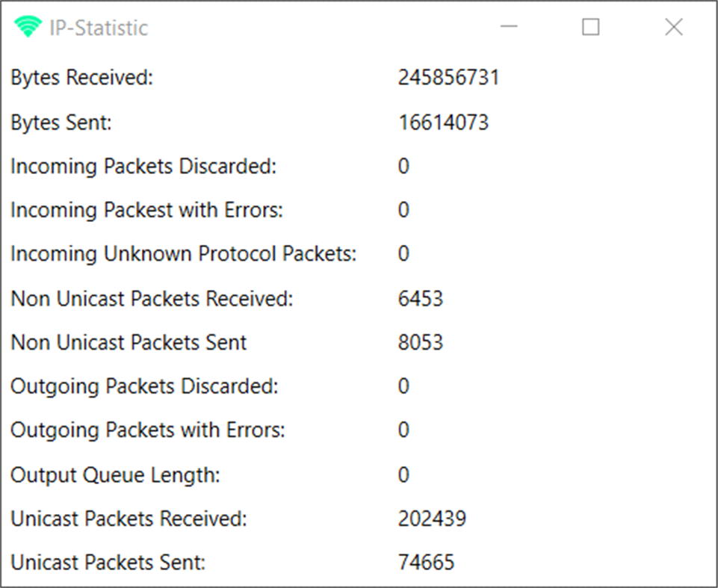The image size is (718, 588).
Task: Select the Bytes Received label
Action: [81, 78]
